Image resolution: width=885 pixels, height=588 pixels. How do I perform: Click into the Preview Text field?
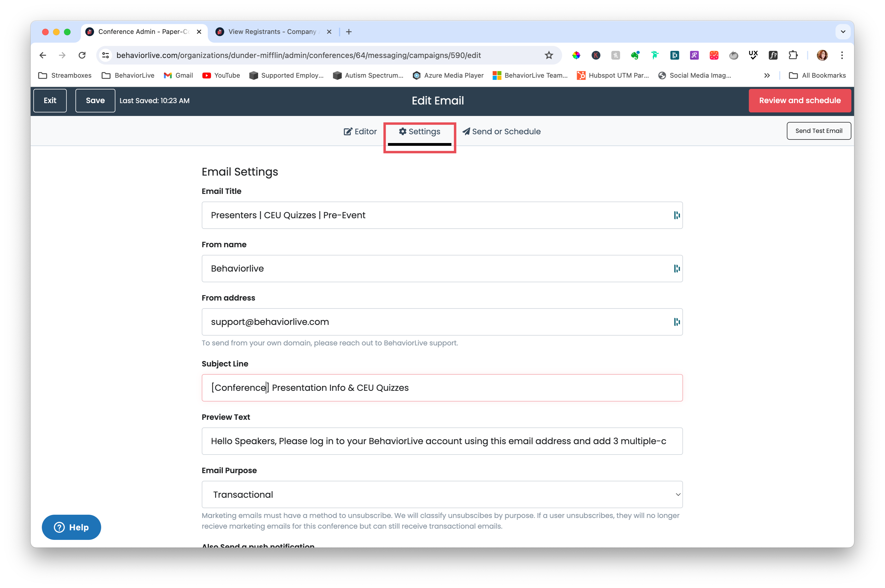tap(442, 441)
